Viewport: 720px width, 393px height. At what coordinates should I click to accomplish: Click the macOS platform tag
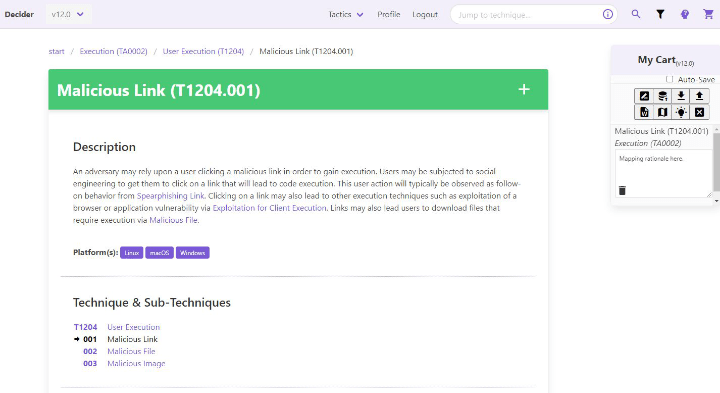pos(159,253)
